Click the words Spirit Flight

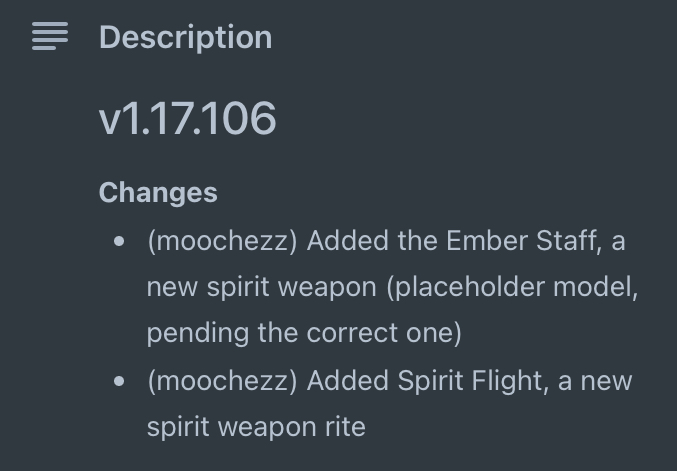[x=473, y=381]
